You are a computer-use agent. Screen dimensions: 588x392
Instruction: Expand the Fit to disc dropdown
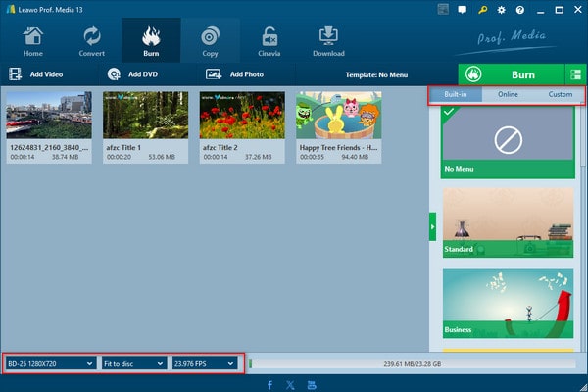(132, 363)
